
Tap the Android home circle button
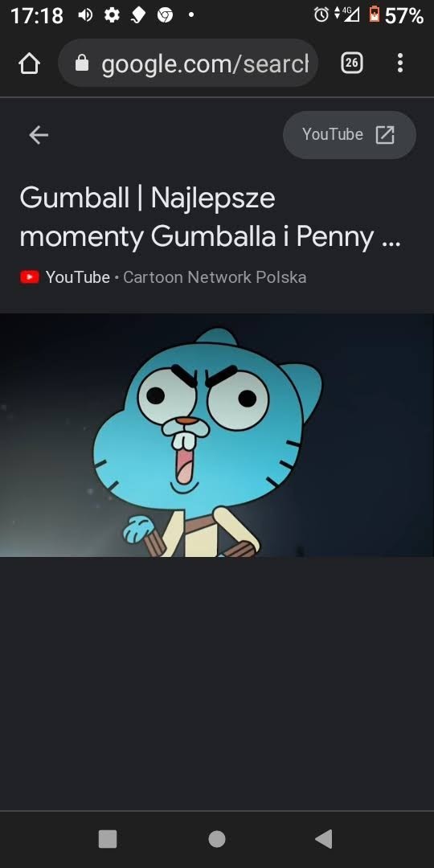(217, 838)
